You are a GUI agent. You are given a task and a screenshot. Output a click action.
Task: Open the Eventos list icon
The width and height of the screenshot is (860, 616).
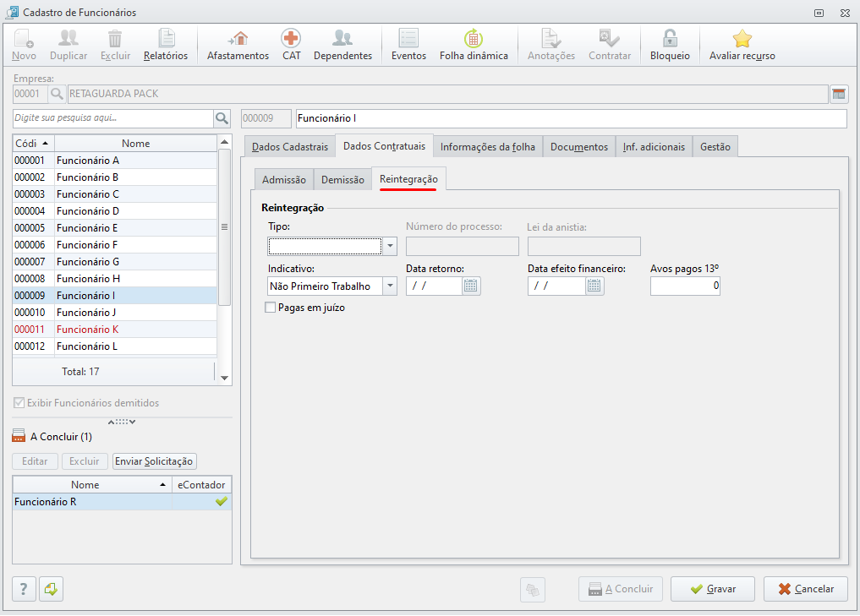coord(408,38)
